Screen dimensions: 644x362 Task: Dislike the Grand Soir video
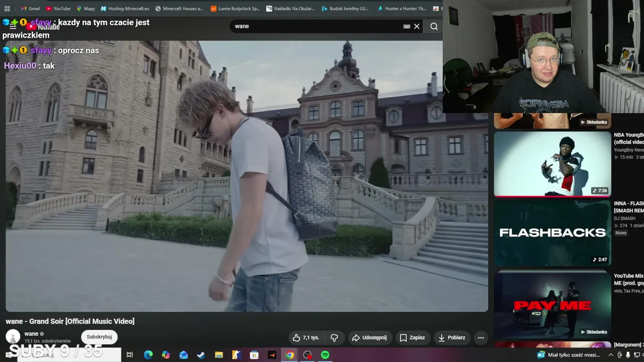[x=334, y=338]
